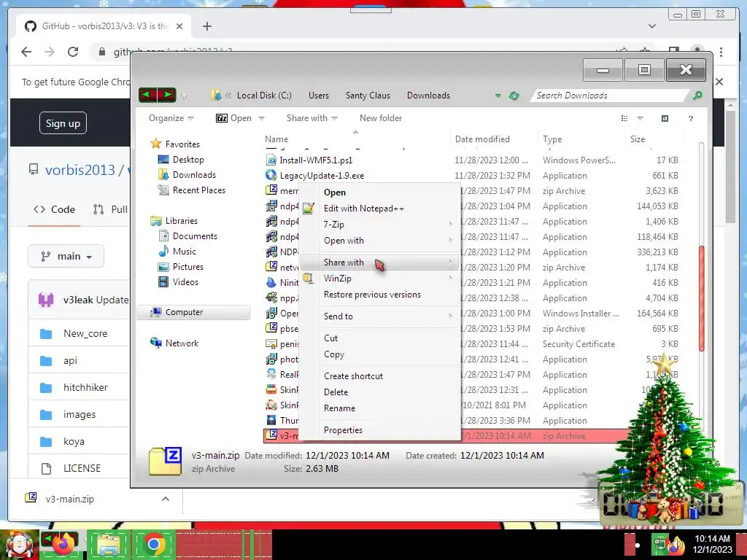Choose Delete in the context menu
Viewport: 747px width, 560px height.
[x=379, y=392]
